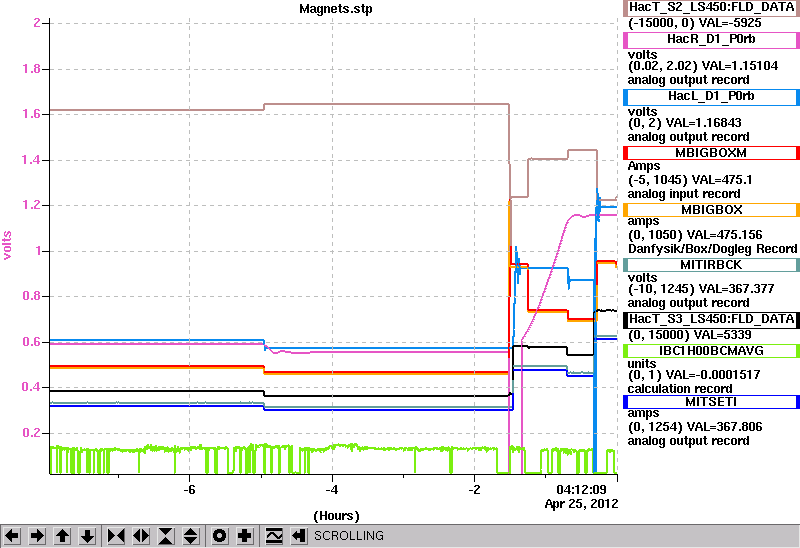Click the Apr 25, 2012 date label
The height and width of the screenshot is (548, 800).
click(x=581, y=504)
